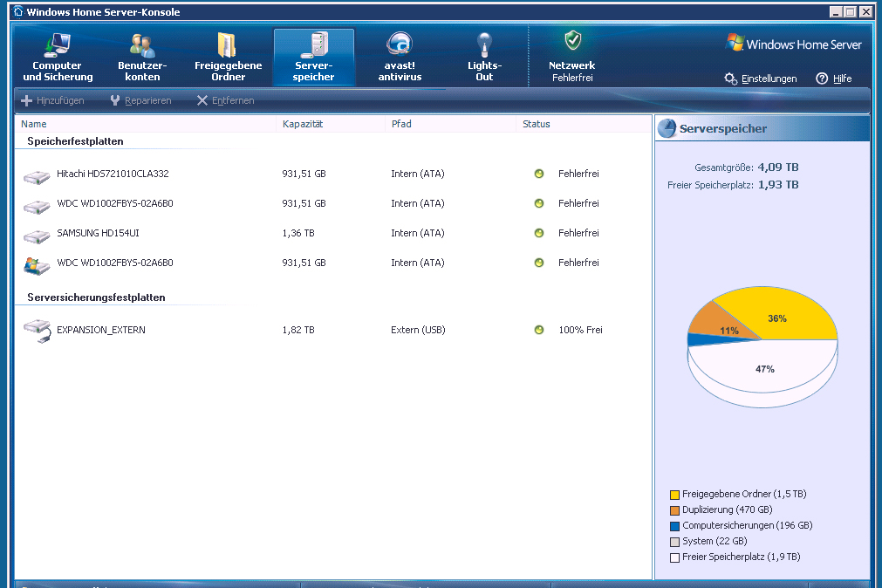
Task: Click EXPANSION_EXTERN green status indicator
Action: click(x=539, y=330)
